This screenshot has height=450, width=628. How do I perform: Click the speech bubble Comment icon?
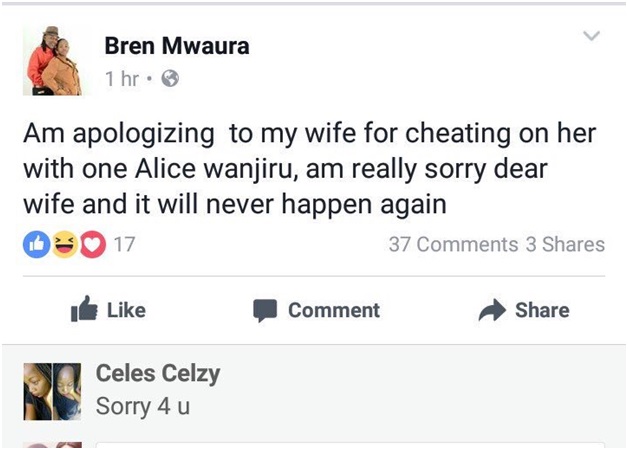click(x=265, y=311)
